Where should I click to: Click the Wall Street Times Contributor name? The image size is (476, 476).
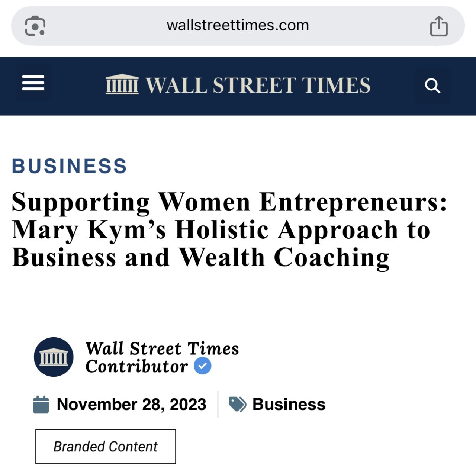click(x=162, y=357)
